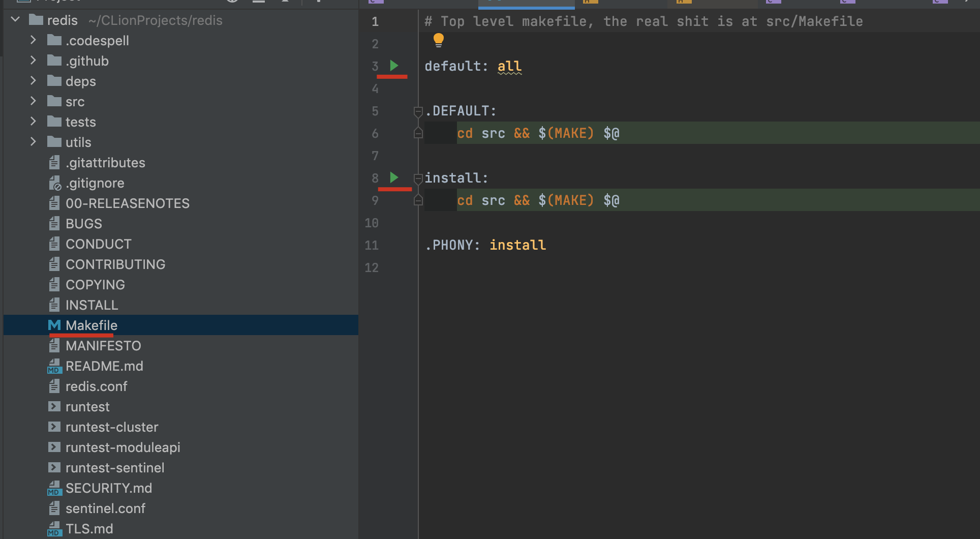The image size is (980, 539).
Task: Open the runtest script
Action: (x=87, y=407)
